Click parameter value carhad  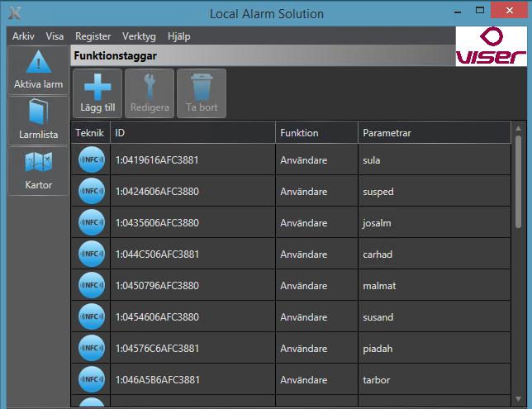pyautogui.click(x=378, y=254)
